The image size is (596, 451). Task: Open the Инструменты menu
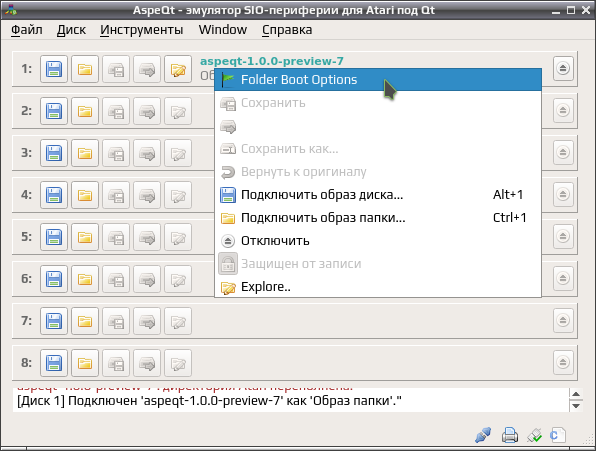point(142,30)
